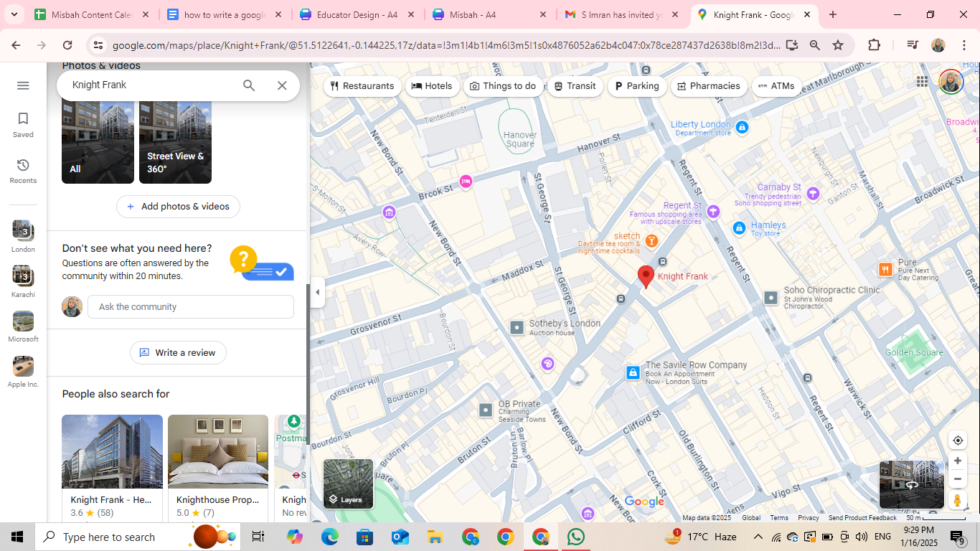Zoom out with the minus button

(957, 479)
